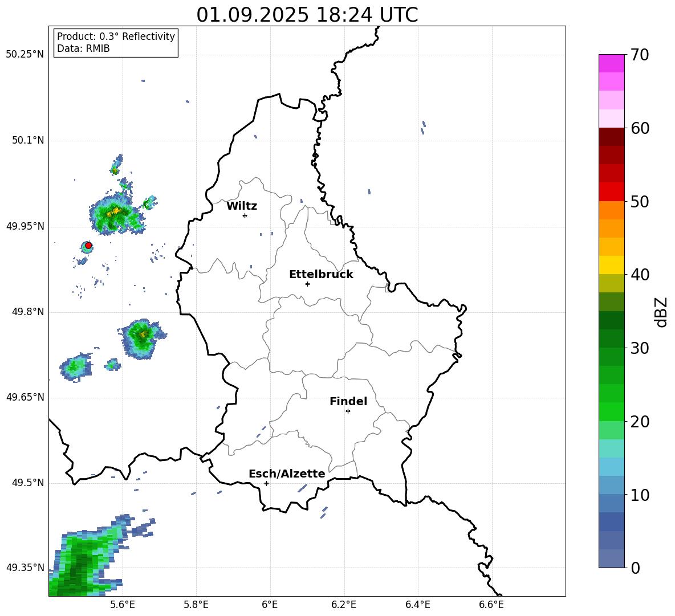Click the 6.4°E longitude label

[x=417, y=605]
